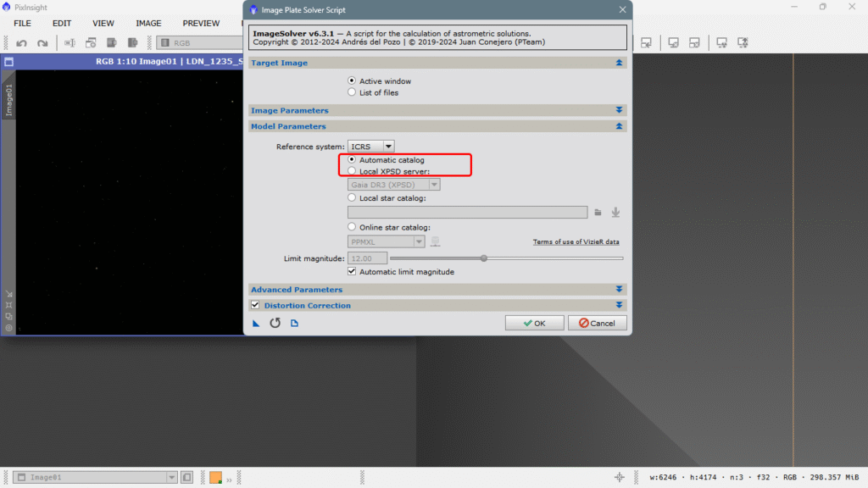This screenshot has width=868, height=488.
Task: Select the Image01 vertical tab
Action: click(8, 100)
